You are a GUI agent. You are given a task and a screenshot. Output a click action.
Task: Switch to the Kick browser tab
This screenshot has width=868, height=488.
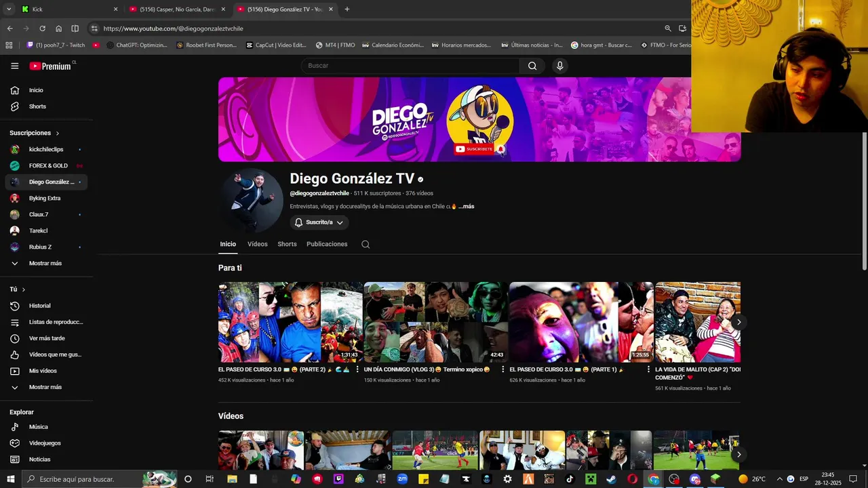click(68, 9)
